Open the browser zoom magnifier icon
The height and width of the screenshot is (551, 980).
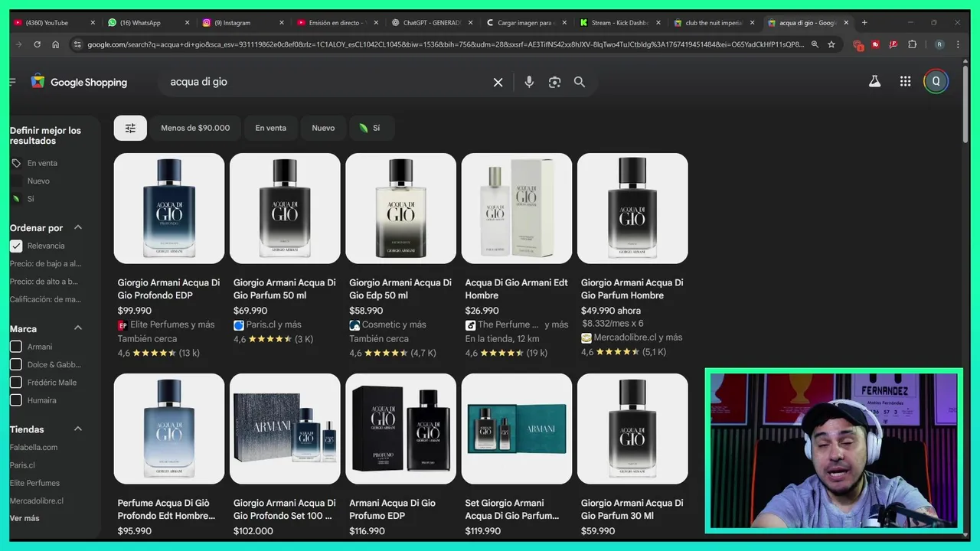click(815, 44)
